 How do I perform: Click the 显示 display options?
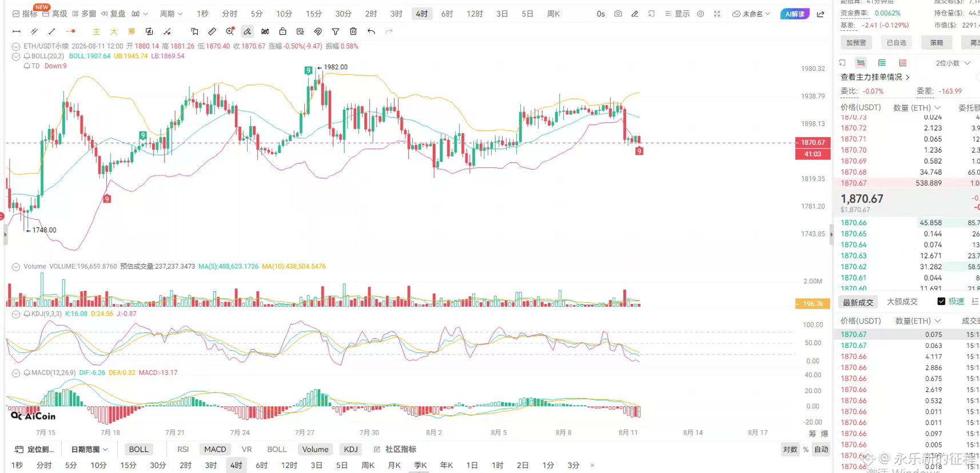pyautogui.click(x=677, y=14)
